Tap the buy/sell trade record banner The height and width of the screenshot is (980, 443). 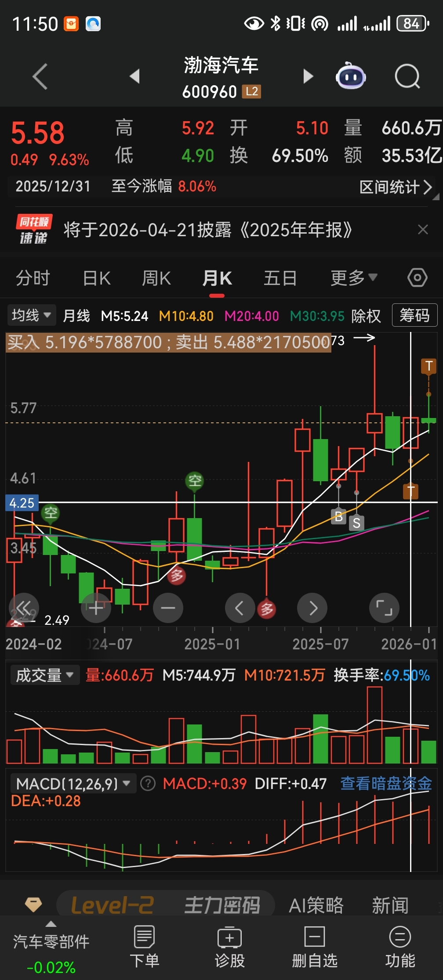tap(168, 342)
